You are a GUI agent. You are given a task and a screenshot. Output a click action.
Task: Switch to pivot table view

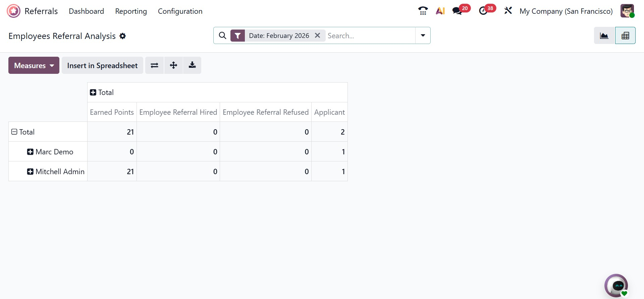(625, 36)
